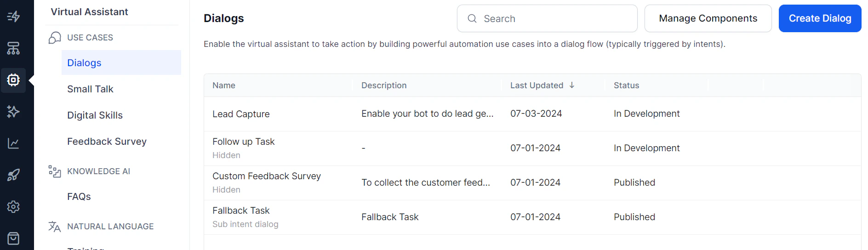This screenshot has height=250, width=868.
Task: Collapse the Natural Language section header
Action: [110, 227]
